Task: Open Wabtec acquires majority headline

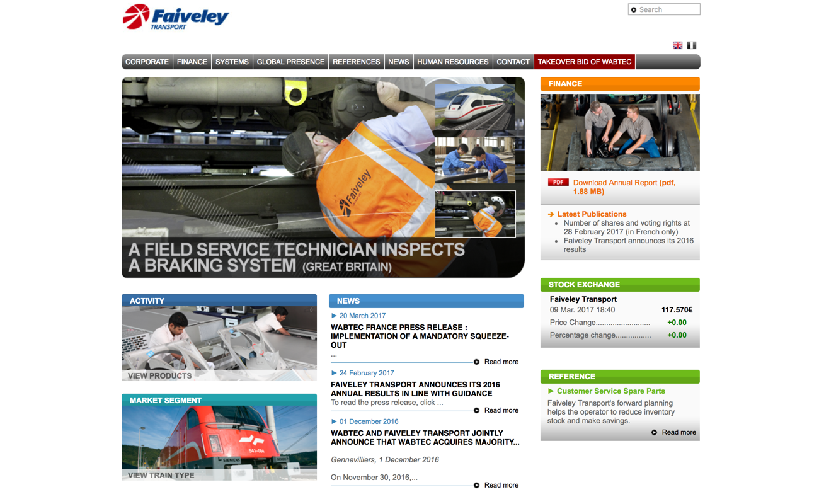Action: (x=425, y=438)
